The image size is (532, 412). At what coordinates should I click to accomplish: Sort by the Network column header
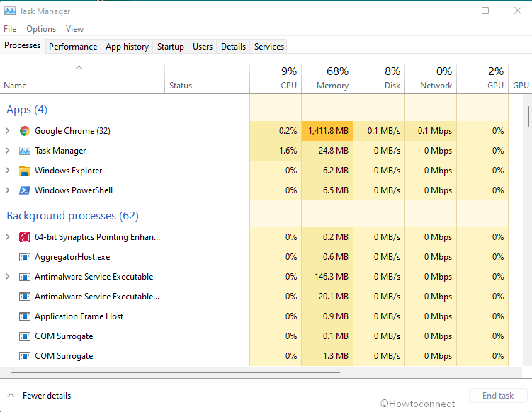coord(431,79)
